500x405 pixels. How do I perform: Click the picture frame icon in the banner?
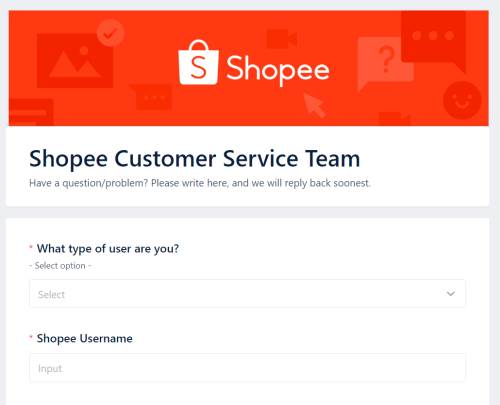(75, 61)
